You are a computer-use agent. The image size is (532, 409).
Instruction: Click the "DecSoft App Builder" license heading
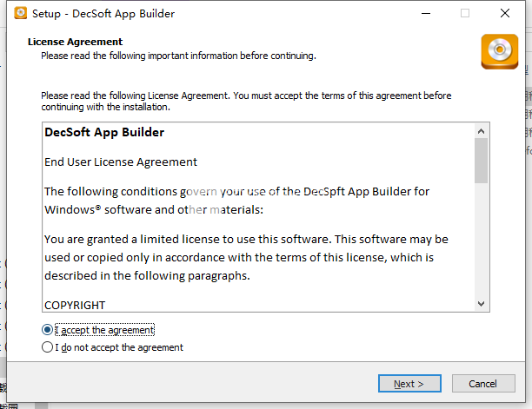(x=104, y=132)
